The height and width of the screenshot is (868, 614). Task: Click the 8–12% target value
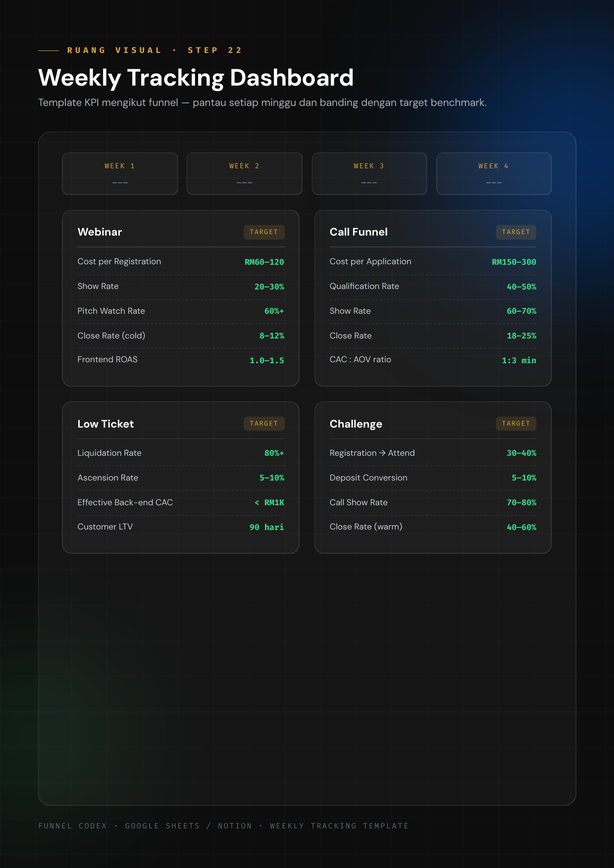pyautogui.click(x=272, y=336)
